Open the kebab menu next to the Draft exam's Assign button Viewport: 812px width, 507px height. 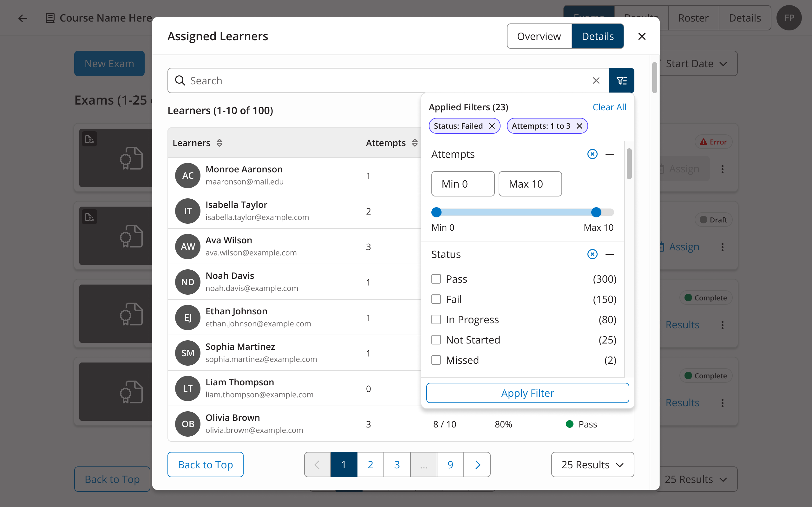point(723,247)
